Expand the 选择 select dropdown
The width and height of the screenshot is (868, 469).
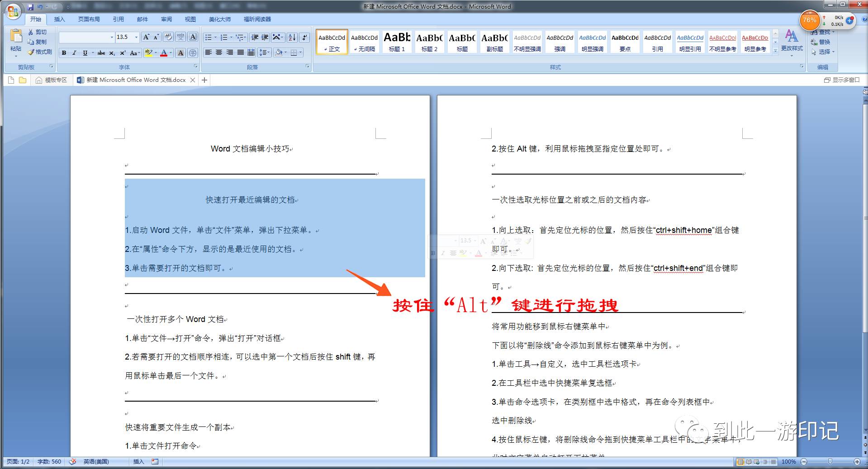click(x=833, y=52)
